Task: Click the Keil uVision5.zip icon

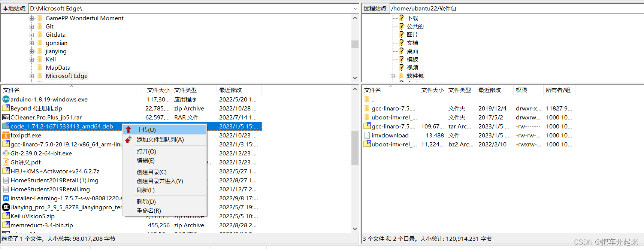Action: point(6,216)
